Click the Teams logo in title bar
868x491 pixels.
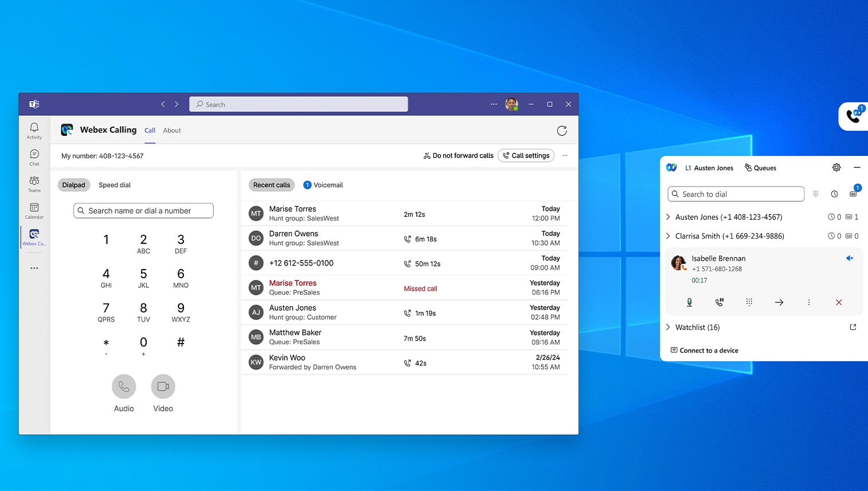pos(34,104)
